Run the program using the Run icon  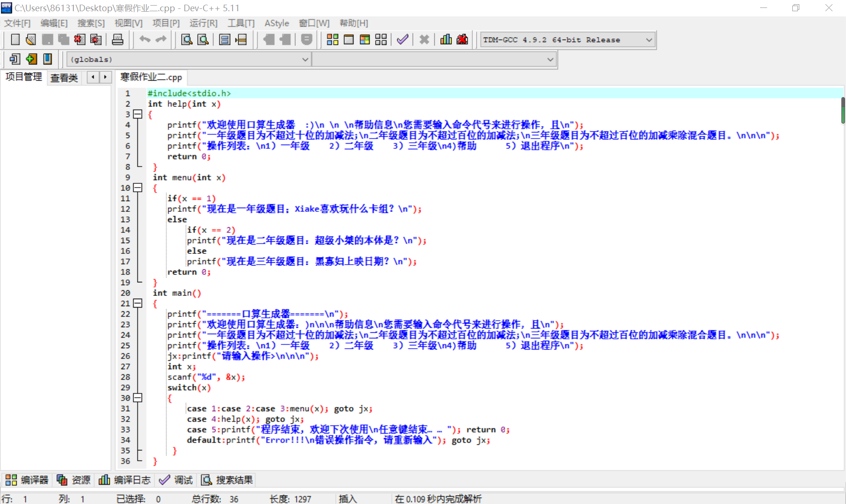349,40
